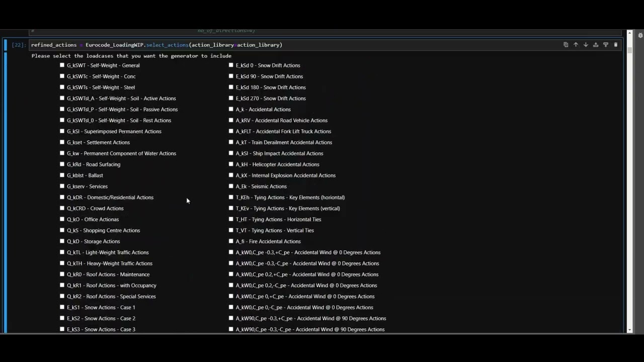Enable G_kSWTc Self-Weight Conc checkbox
Viewport: 644px width, 362px height.
62,76
